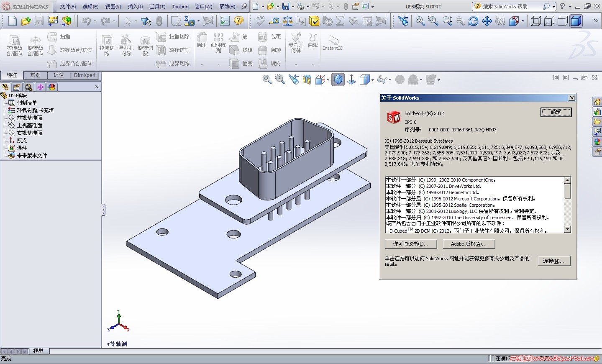The height and width of the screenshot is (364, 602).
Task: Click Make Assembly from Part icon
Action: tap(67, 21)
